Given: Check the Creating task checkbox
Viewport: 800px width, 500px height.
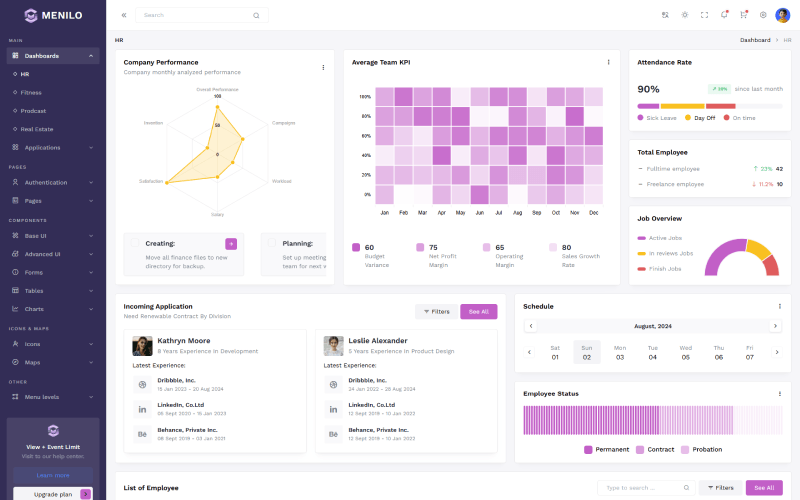Looking at the screenshot, I should click(x=135, y=243).
